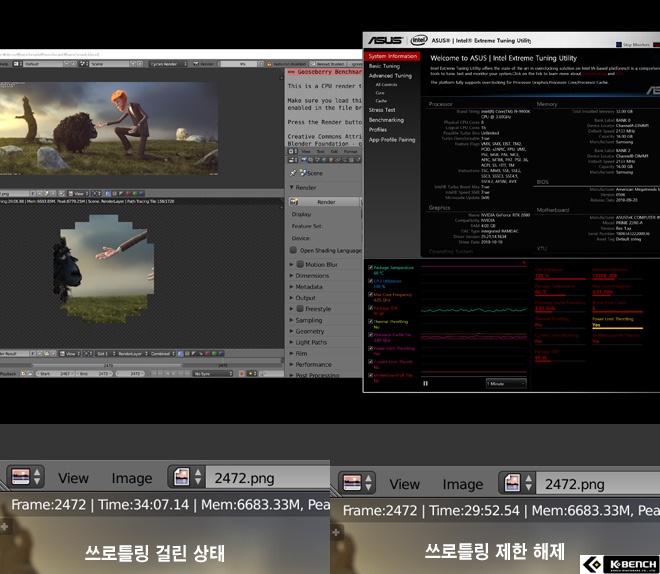Screen dimensions: 660x574
Task: Enable the Motion Blur checkbox
Action: (x=300, y=264)
